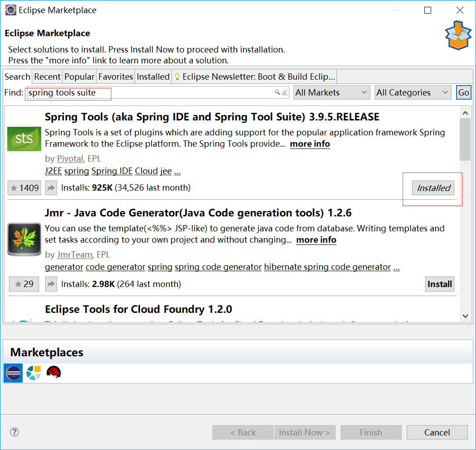This screenshot has height=450, width=476.
Task: Switch to the Search tab
Action: 17,77
